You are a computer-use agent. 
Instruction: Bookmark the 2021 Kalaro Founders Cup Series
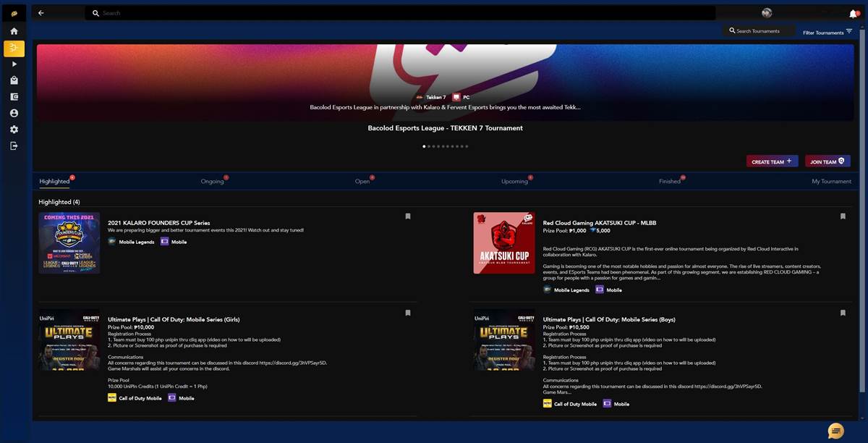click(x=408, y=216)
